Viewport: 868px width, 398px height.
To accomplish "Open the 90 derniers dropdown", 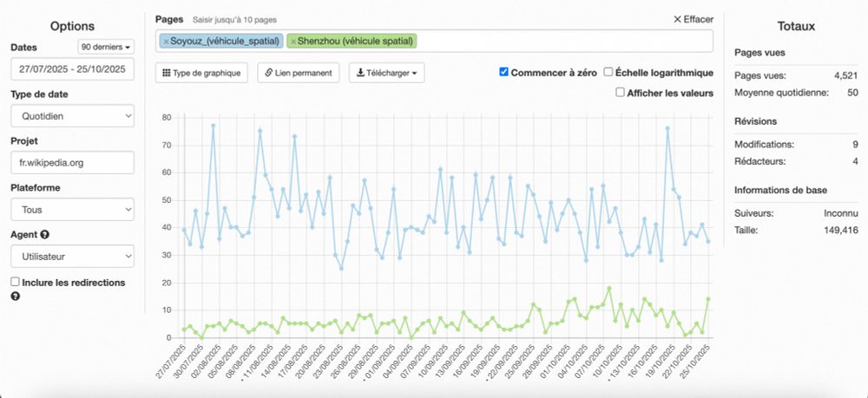I will 106,48.
